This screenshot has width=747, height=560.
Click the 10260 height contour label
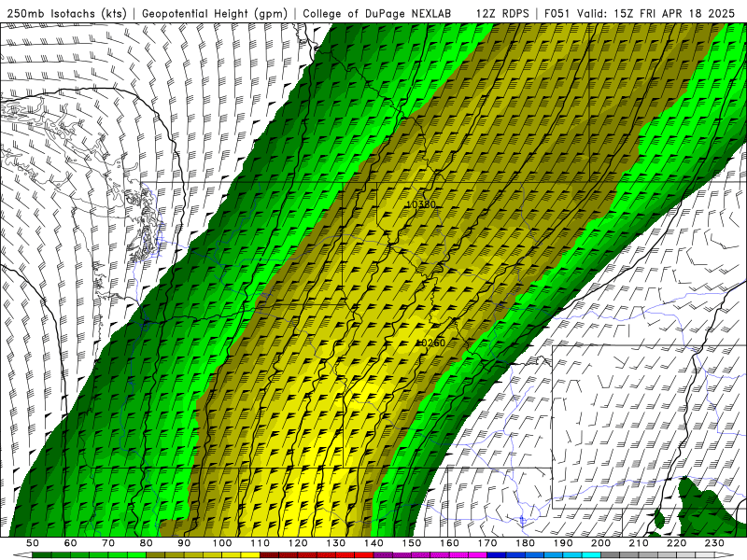pyautogui.click(x=430, y=343)
